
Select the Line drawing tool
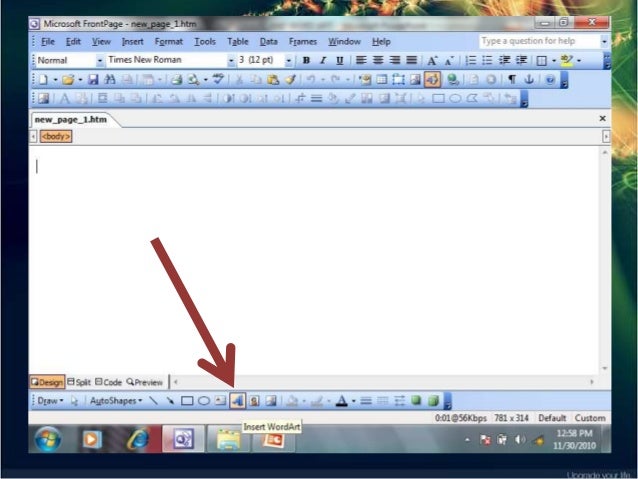pyautogui.click(x=153, y=401)
